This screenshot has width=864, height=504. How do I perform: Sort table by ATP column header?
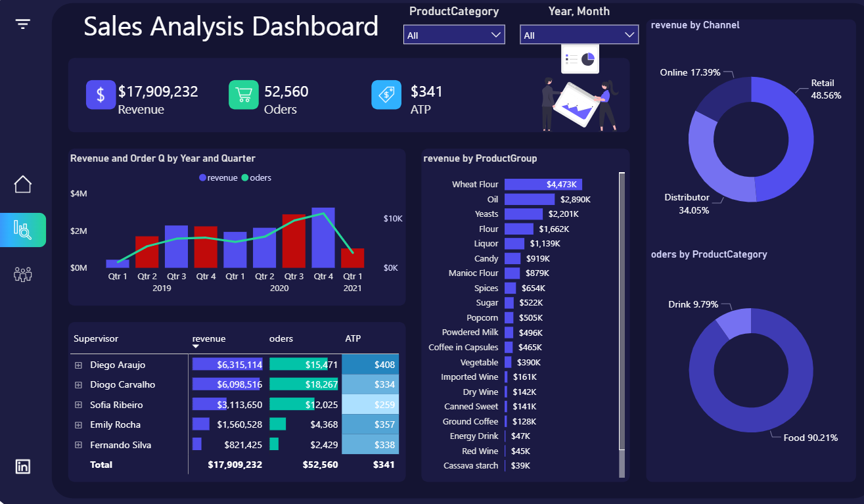pos(353,338)
